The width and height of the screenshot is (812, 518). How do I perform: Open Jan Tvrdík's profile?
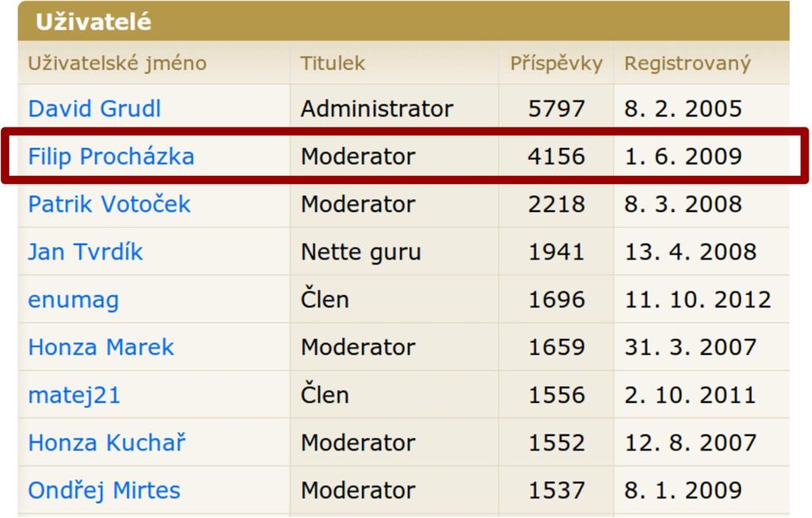85,252
